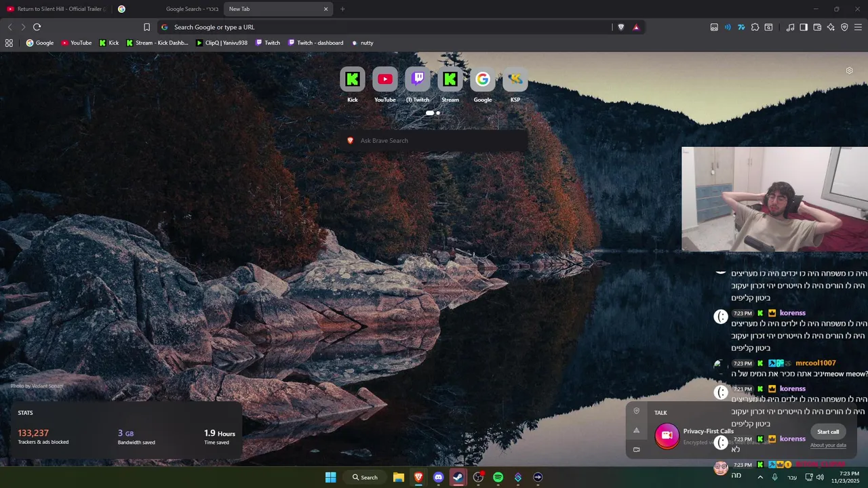868x488 pixels.
Task: Go back with the back arrow
Action: tap(9, 27)
